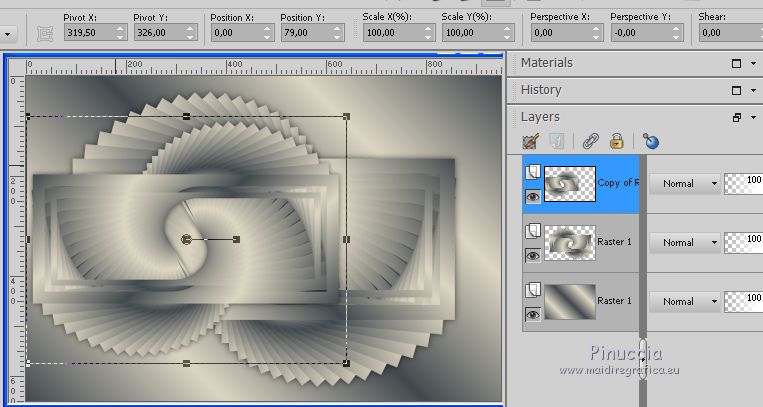Click the Pivot Y spinner arrows
This screenshot has height=407, width=763.
(x=191, y=33)
